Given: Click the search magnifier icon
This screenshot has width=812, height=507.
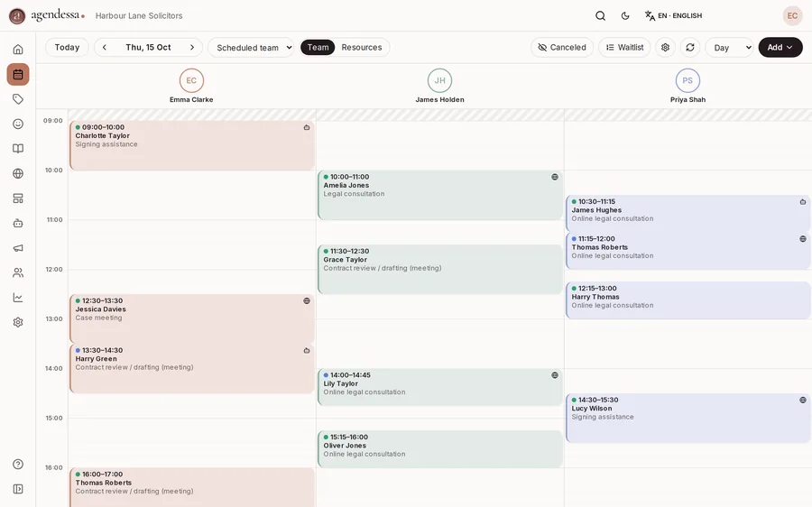Looking at the screenshot, I should 600,15.
